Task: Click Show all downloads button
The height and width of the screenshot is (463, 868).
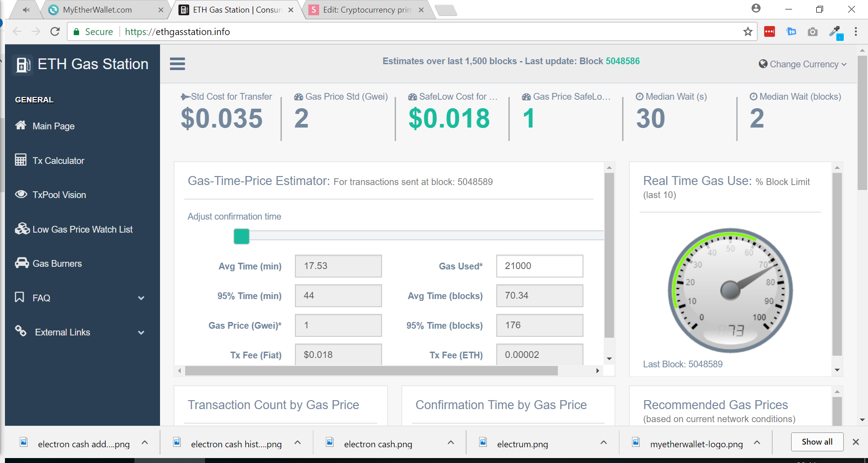Action: coord(817,442)
